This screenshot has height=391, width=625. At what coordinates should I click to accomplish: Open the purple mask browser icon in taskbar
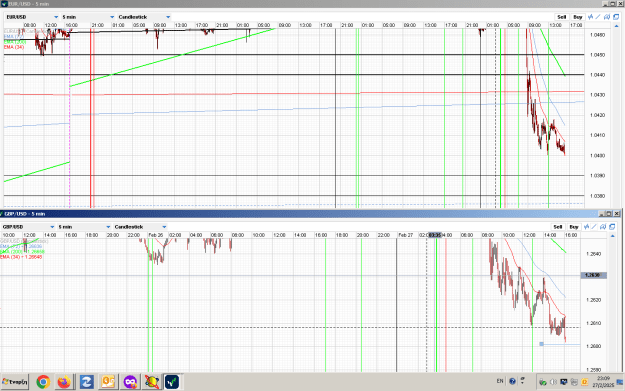click(x=130, y=382)
